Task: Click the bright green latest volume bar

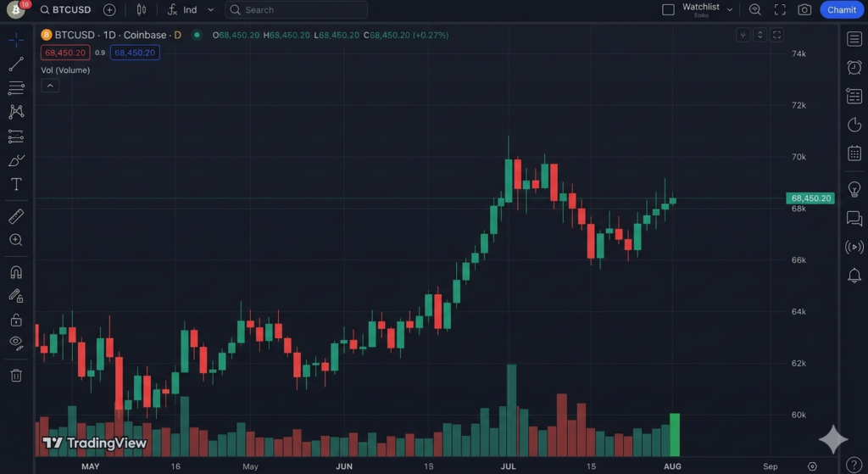Action: 675,435
